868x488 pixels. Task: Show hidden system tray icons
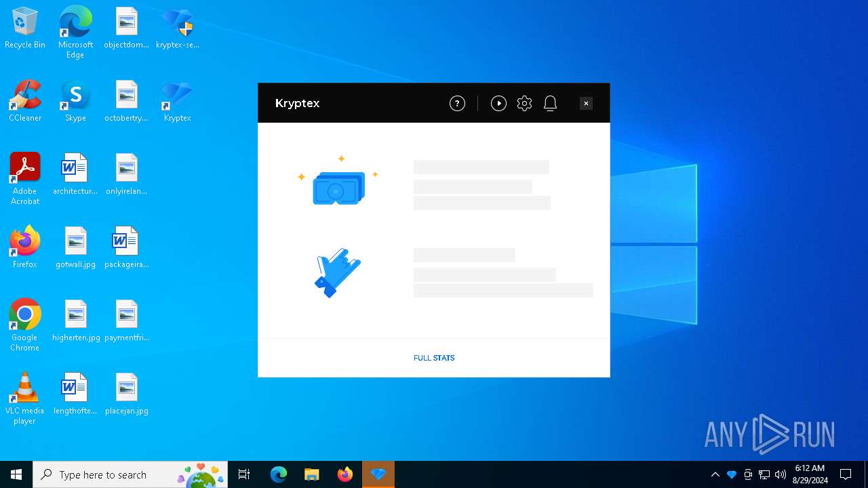coord(715,474)
